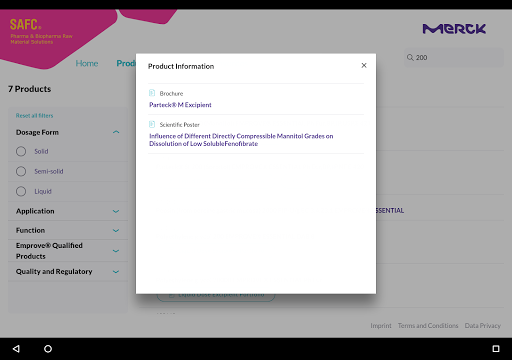Click the Brochure document icon
Viewport: 512px width, 360px height.
152,93
